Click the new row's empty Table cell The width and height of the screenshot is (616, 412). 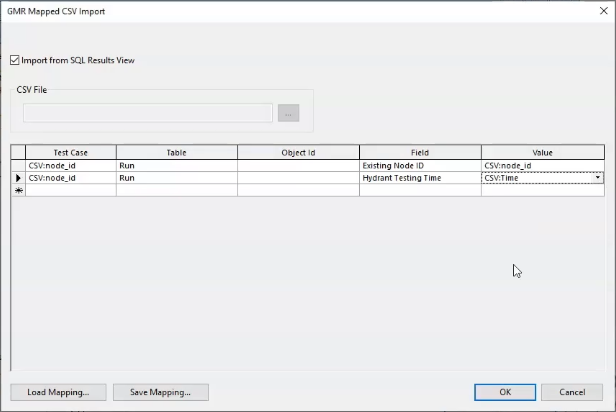(177, 190)
